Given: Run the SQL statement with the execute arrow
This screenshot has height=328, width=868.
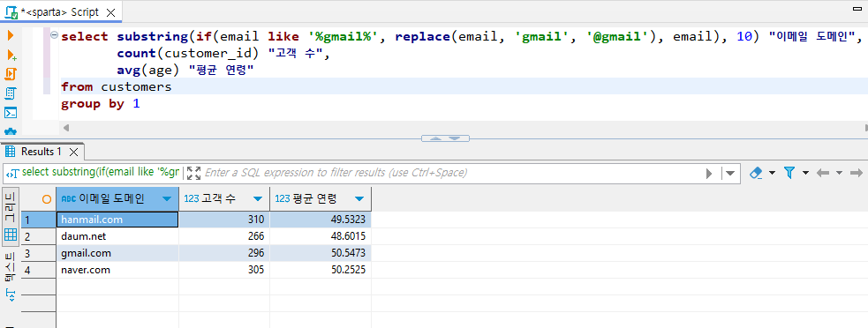Looking at the screenshot, I should coord(10,35).
